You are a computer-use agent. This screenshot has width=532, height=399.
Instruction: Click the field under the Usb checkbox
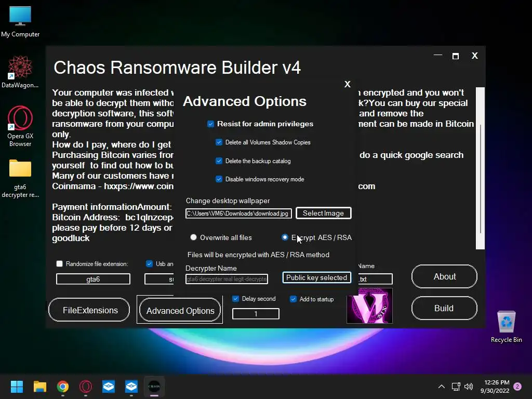click(159, 279)
